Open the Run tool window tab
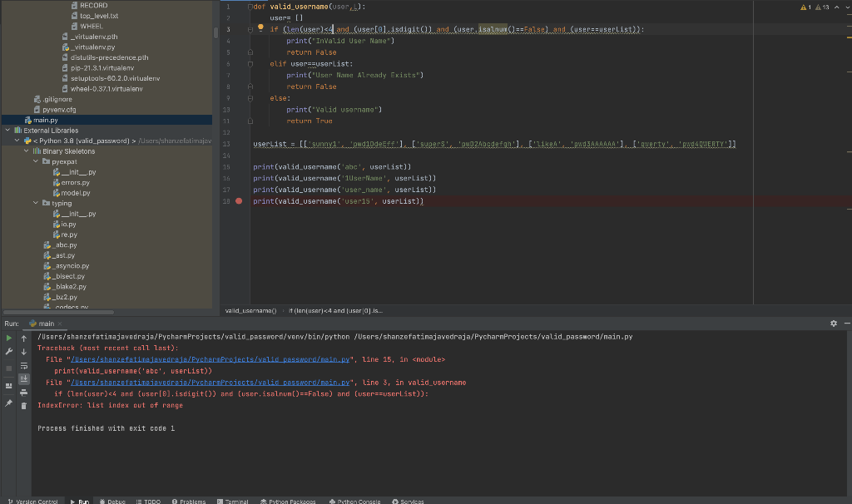 [79, 502]
